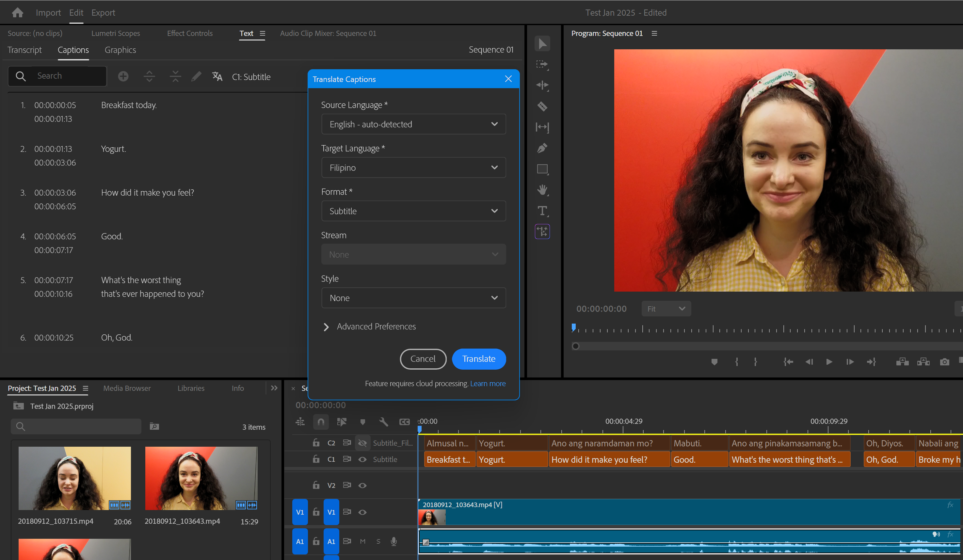Click the Export Frame camera icon
The width and height of the screenshot is (963, 560).
[x=944, y=362]
